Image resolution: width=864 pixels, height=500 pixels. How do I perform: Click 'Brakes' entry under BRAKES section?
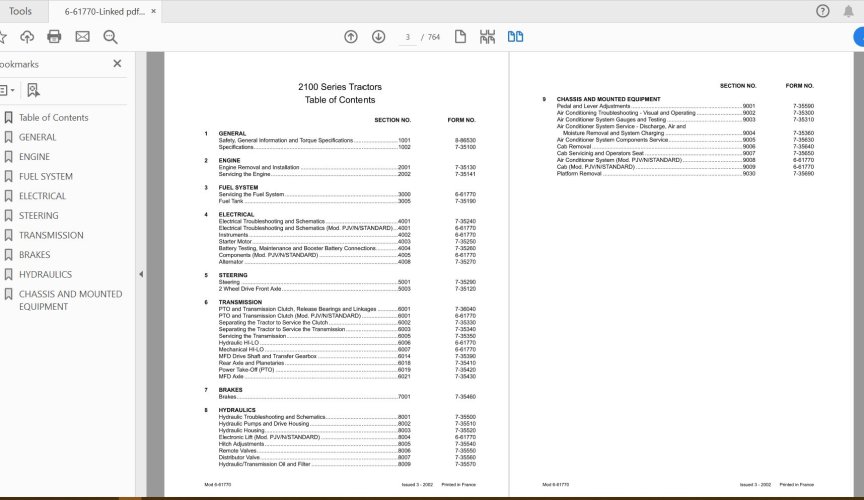(228, 396)
